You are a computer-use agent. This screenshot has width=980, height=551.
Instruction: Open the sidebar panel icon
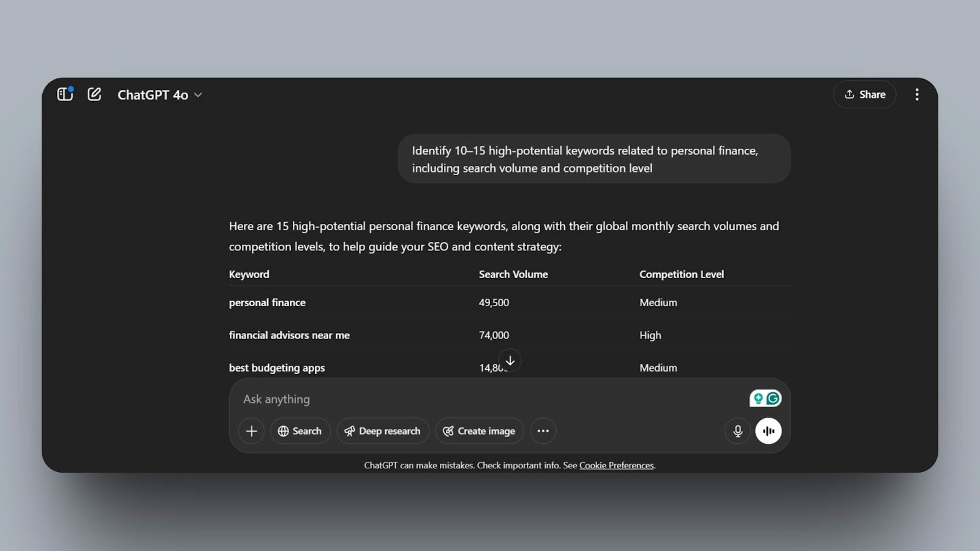click(65, 94)
